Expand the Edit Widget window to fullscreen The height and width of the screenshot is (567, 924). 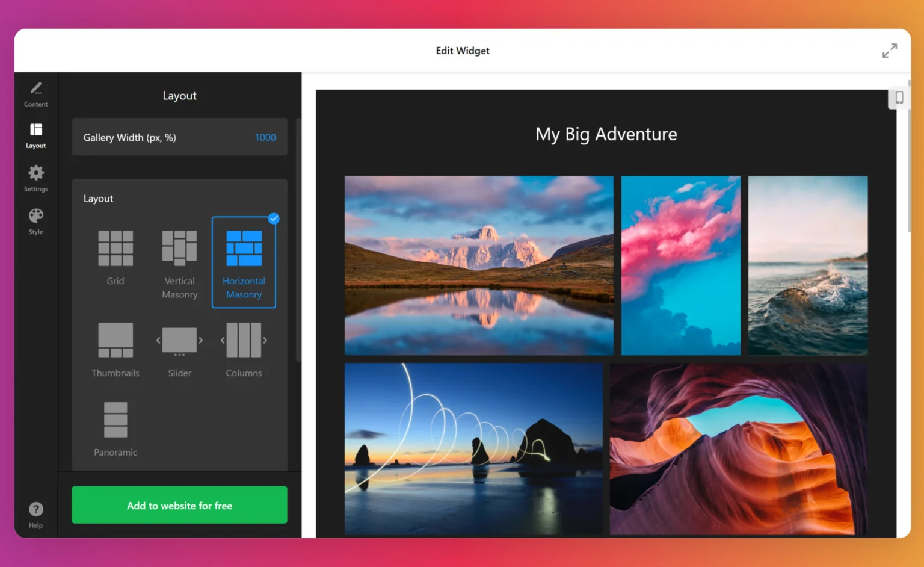889,51
